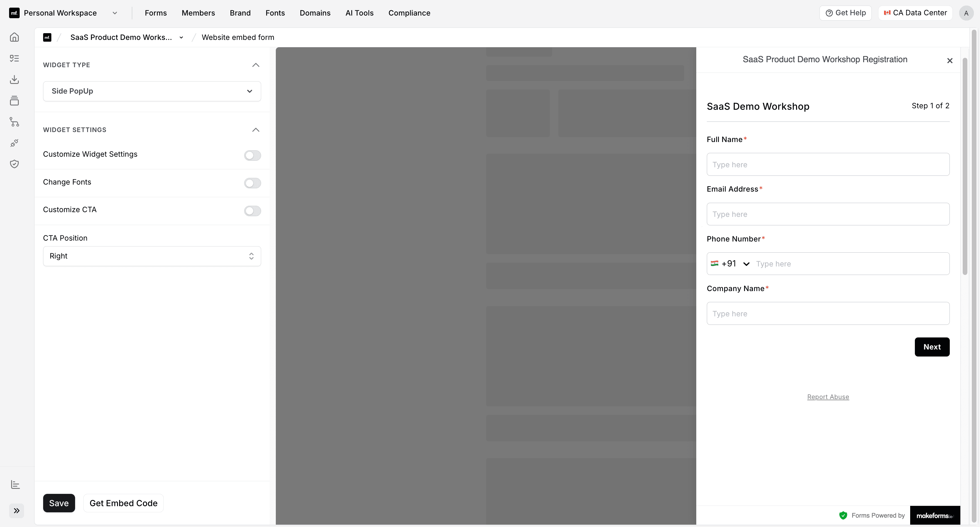
Task: Click the Get Embed Code button
Action: pyautogui.click(x=123, y=503)
